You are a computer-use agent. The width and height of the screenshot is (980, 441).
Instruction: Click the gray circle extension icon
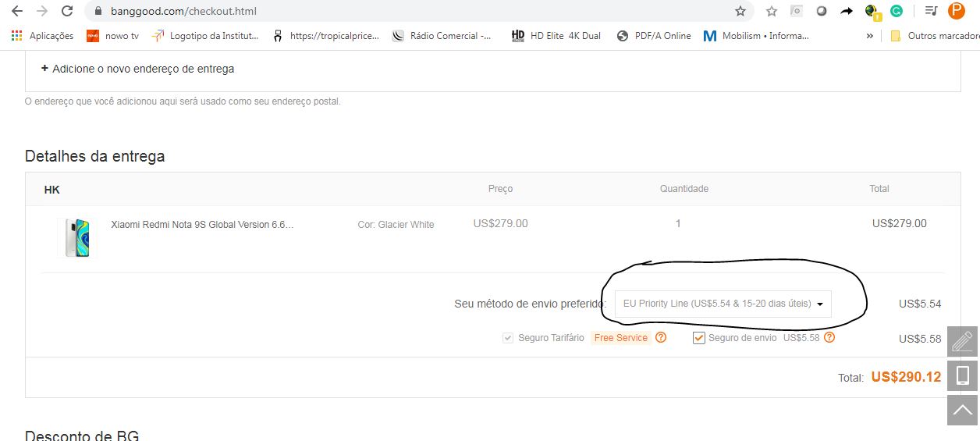coord(821,11)
